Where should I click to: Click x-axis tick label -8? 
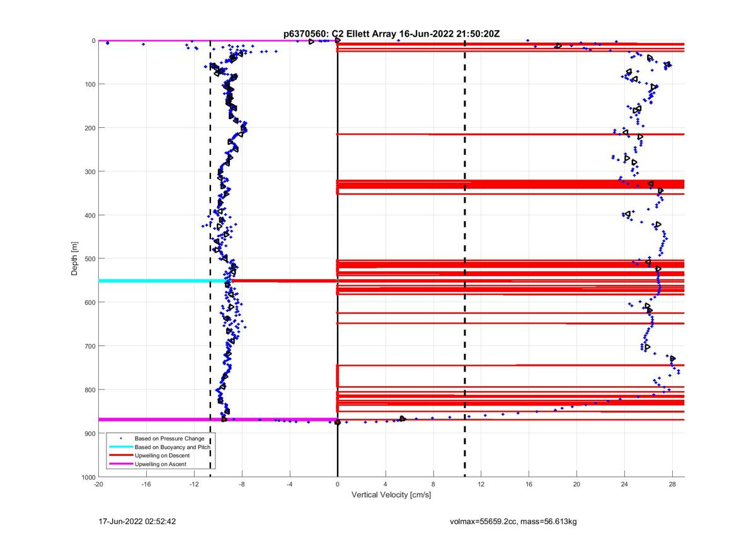click(x=242, y=484)
